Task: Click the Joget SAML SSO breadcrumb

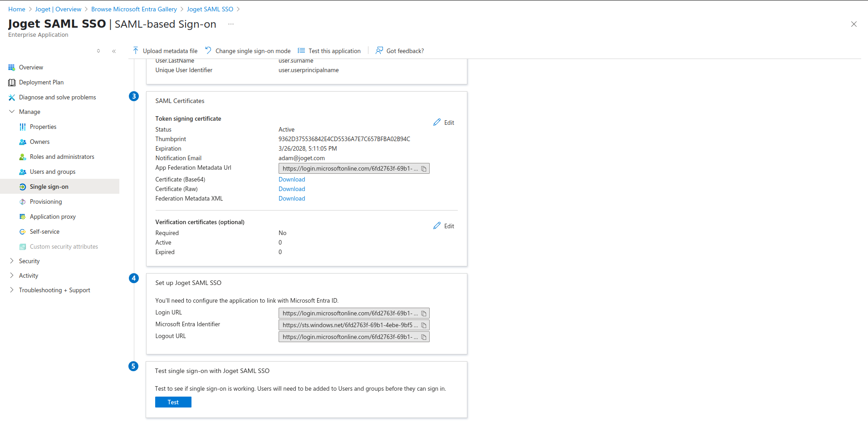Action: pos(210,9)
